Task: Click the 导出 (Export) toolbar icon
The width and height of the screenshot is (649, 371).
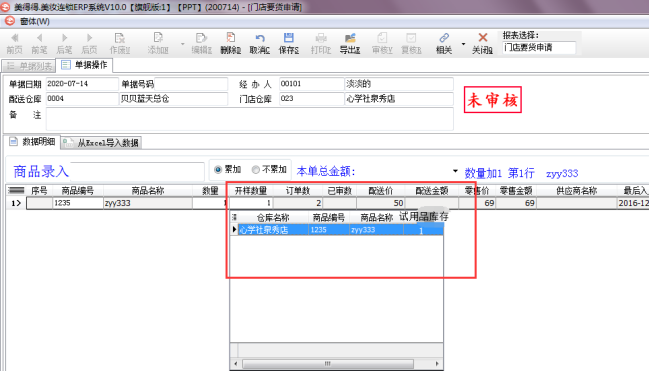Action: (x=350, y=38)
